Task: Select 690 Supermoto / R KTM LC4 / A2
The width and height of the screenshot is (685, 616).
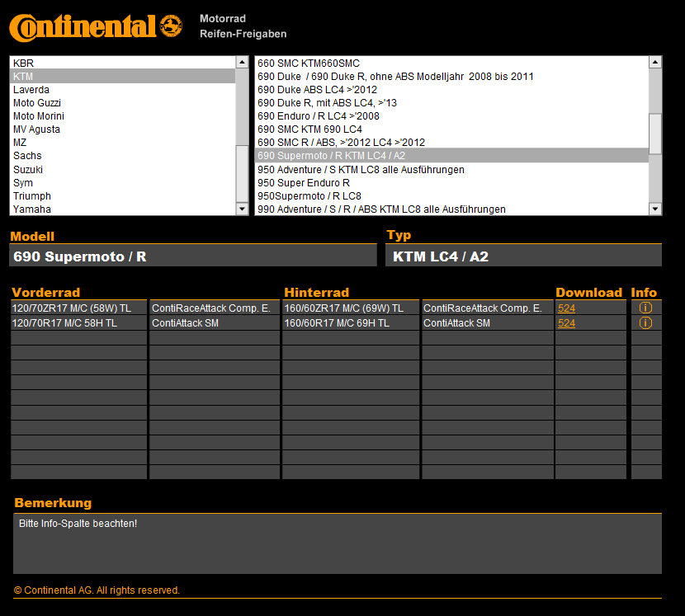Action: point(451,155)
